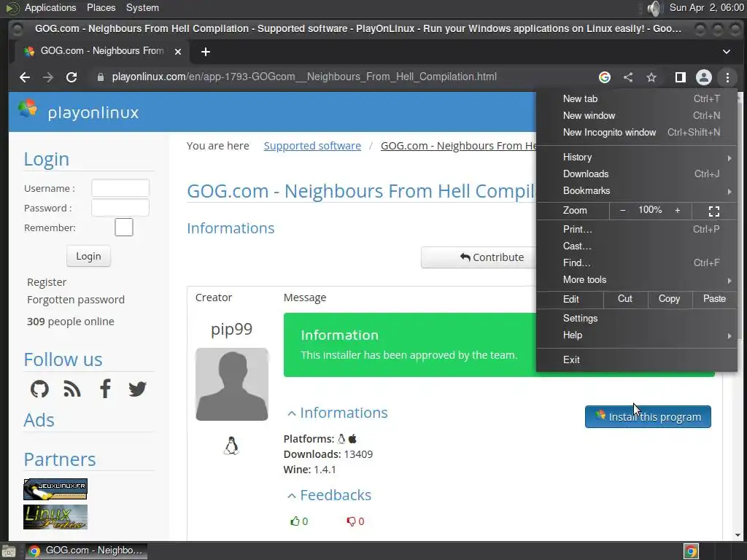Open Downloads from the Chrome menu
Screen dimensions: 747x560
click(637, 174)
